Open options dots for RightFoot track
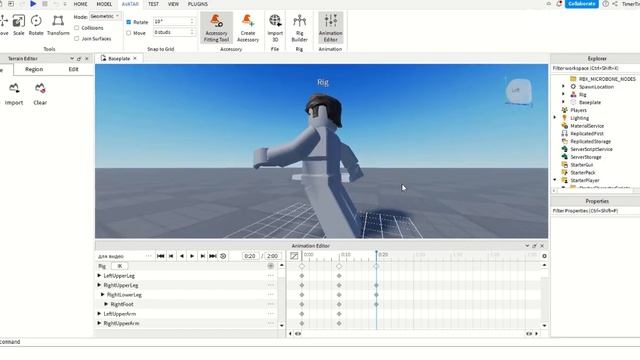 [271, 304]
